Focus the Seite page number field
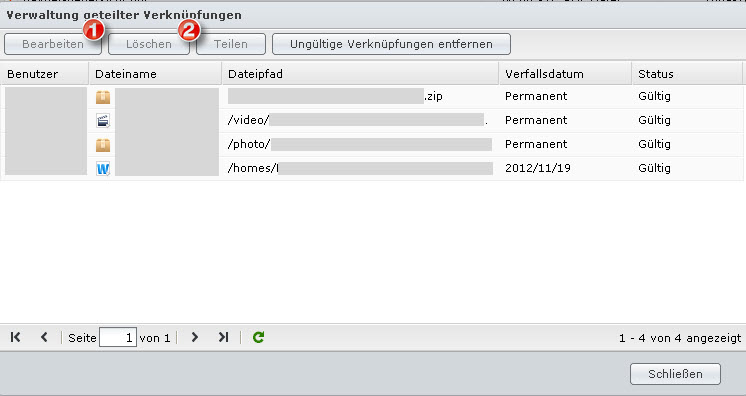Screen dimensions: 746x396 pyautogui.click(x=118, y=337)
